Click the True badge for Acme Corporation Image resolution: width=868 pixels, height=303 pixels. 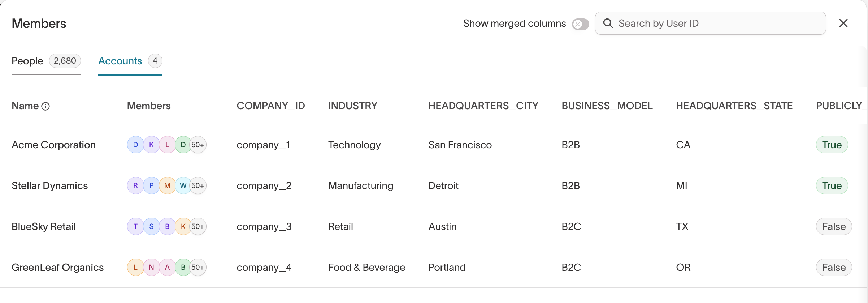click(x=832, y=145)
